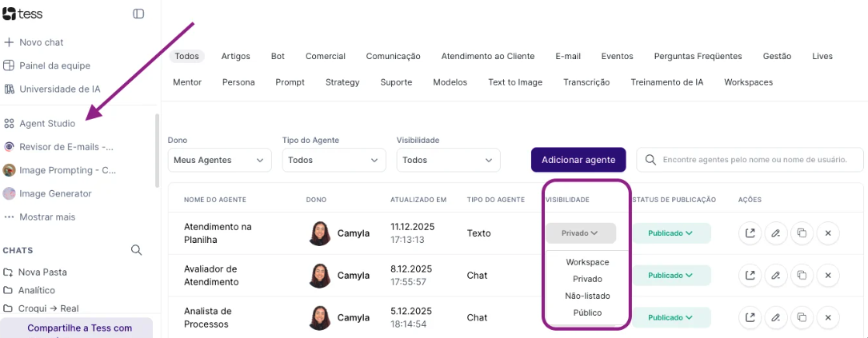Open Privado visibility dropdown for Atendimento na Planilha

(x=581, y=233)
